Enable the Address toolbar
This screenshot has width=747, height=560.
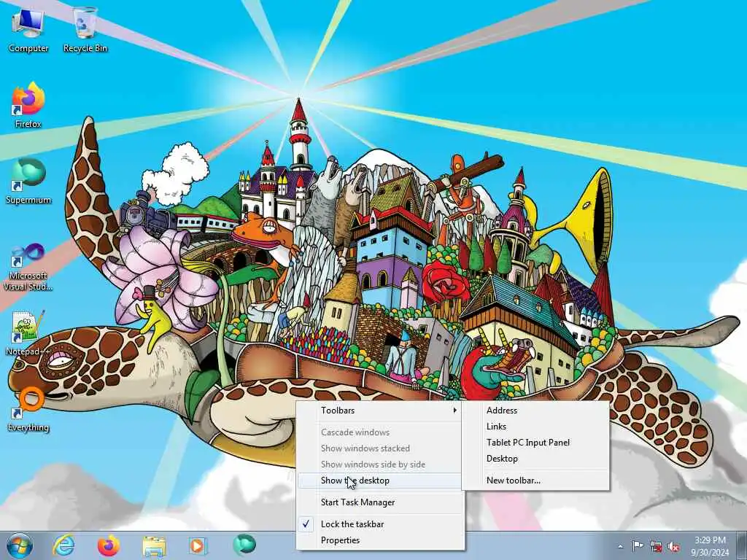pyautogui.click(x=535, y=411)
